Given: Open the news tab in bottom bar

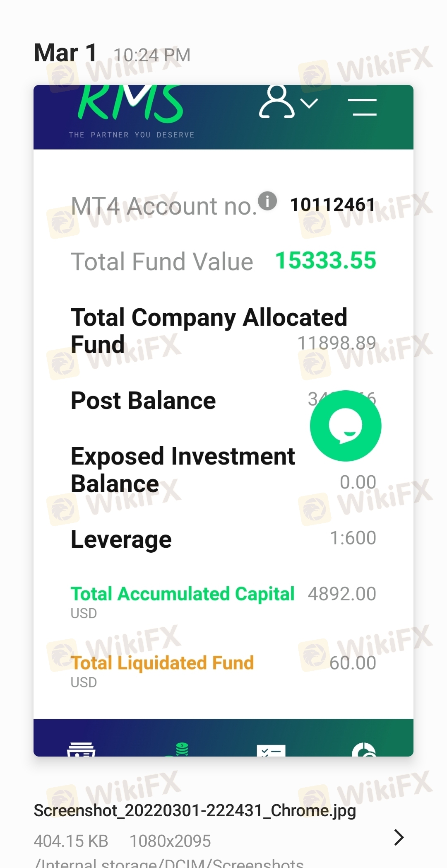Looking at the screenshot, I should pos(81,749).
